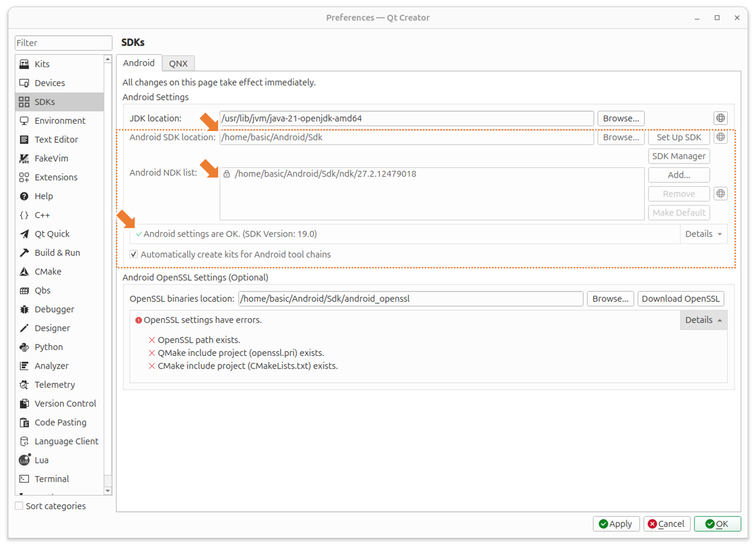This screenshot has width=756, height=548.
Task: Open the Python category icon
Action: point(24,347)
